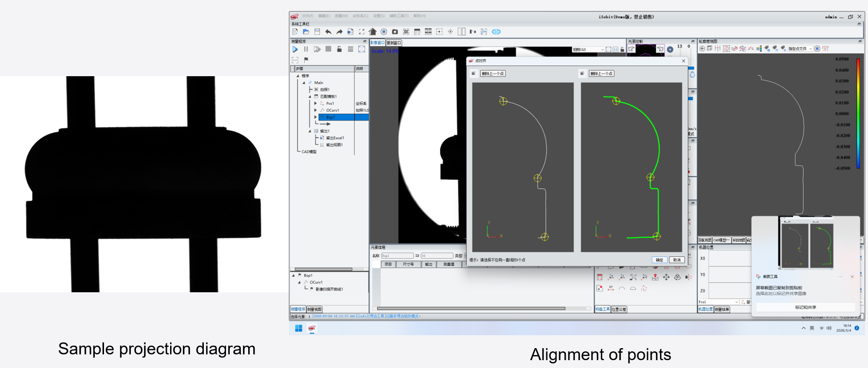This screenshot has width=868, height=368.
Task: Click the redo arrow in system toolbar
Action: tap(339, 32)
